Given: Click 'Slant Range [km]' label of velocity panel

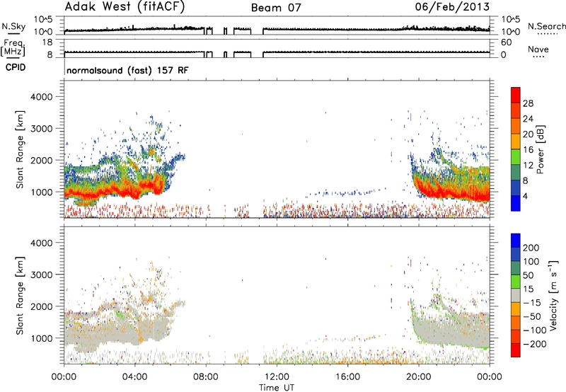Looking at the screenshot, I should (x=20, y=295).
